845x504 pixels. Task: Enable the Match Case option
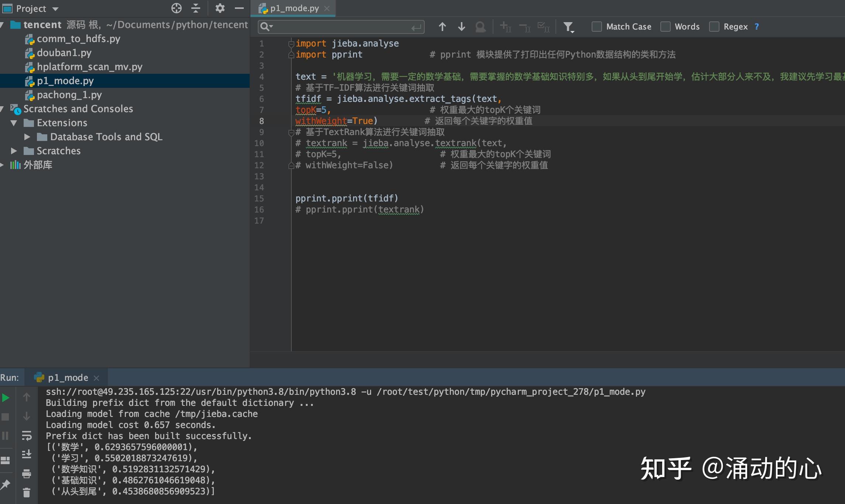point(597,27)
